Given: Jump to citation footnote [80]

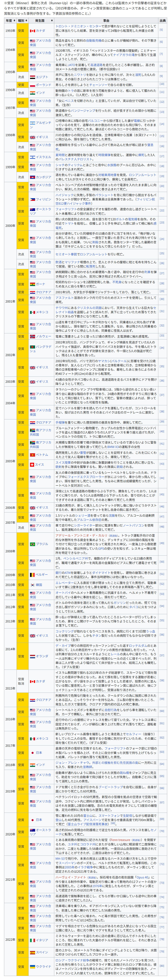Looking at the screenshot, I should click(162, 965).
